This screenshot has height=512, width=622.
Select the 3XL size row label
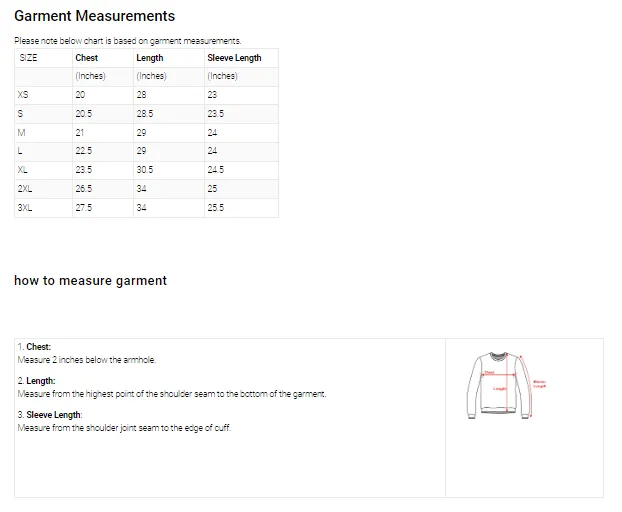coord(25,208)
